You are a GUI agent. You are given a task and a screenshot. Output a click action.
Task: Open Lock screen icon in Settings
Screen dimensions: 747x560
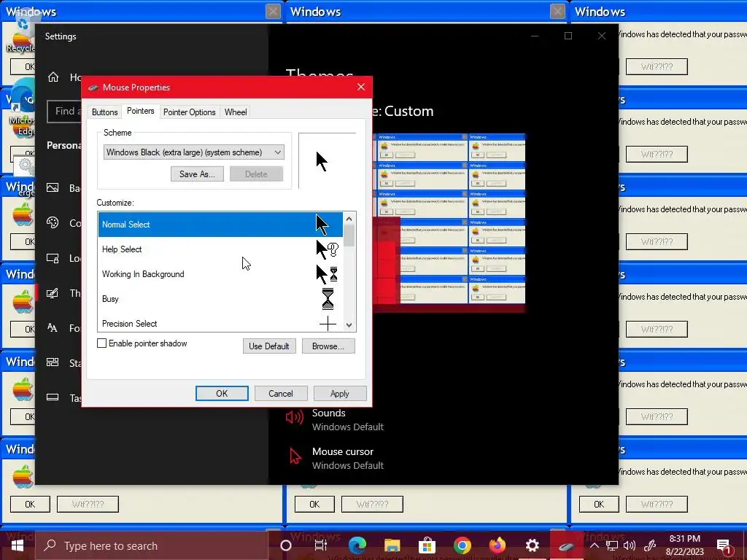pyautogui.click(x=53, y=258)
